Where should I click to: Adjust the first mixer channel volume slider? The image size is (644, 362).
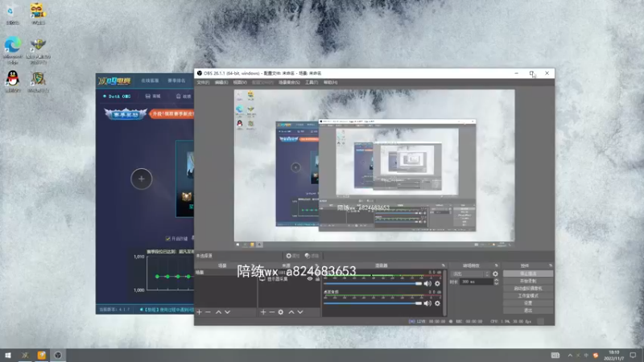click(373, 284)
